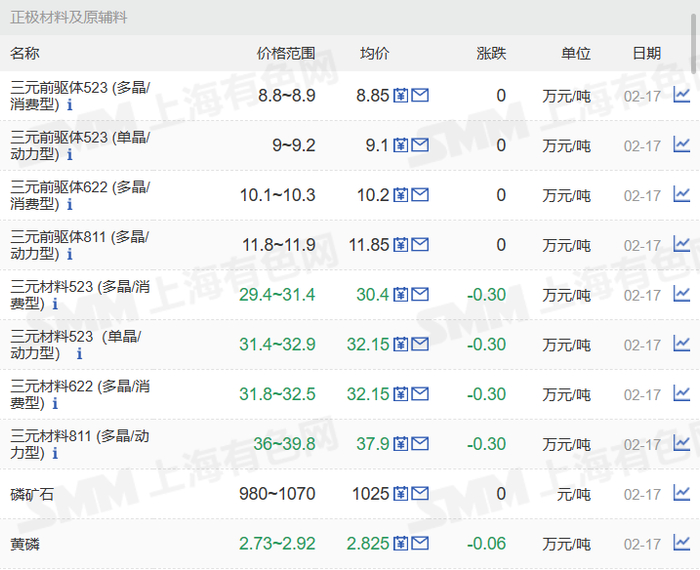This screenshot has height=570, width=700.
Task: Open trend chart for 三元前驱体811 row
Action: click(x=682, y=245)
